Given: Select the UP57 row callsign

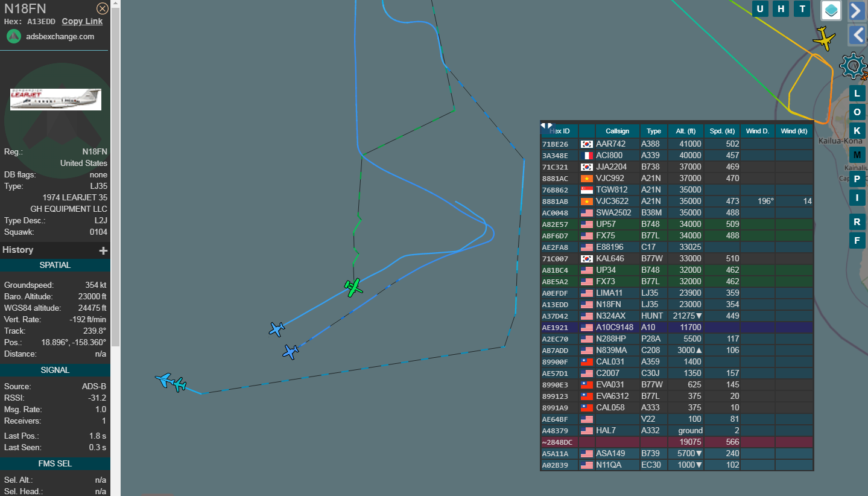Looking at the screenshot, I should pyautogui.click(x=606, y=224).
